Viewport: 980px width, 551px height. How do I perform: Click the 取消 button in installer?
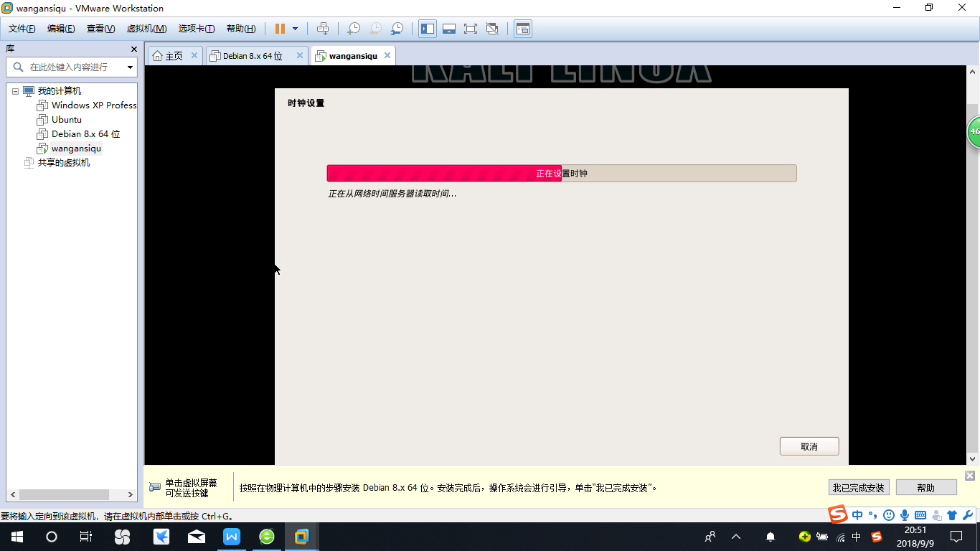coord(809,446)
